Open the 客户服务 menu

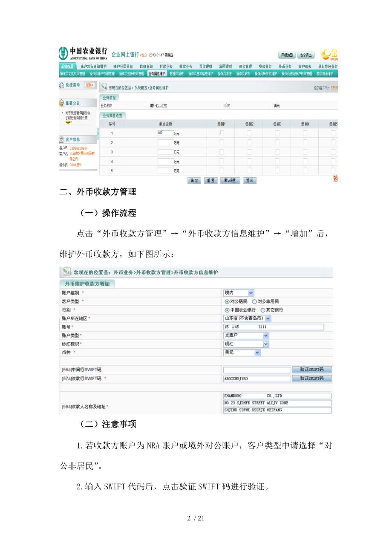pyautogui.click(x=305, y=66)
